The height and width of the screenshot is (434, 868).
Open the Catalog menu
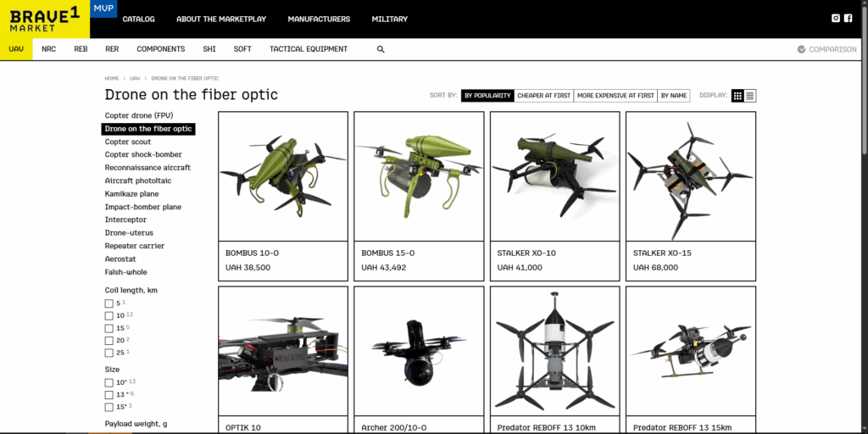(x=138, y=19)
